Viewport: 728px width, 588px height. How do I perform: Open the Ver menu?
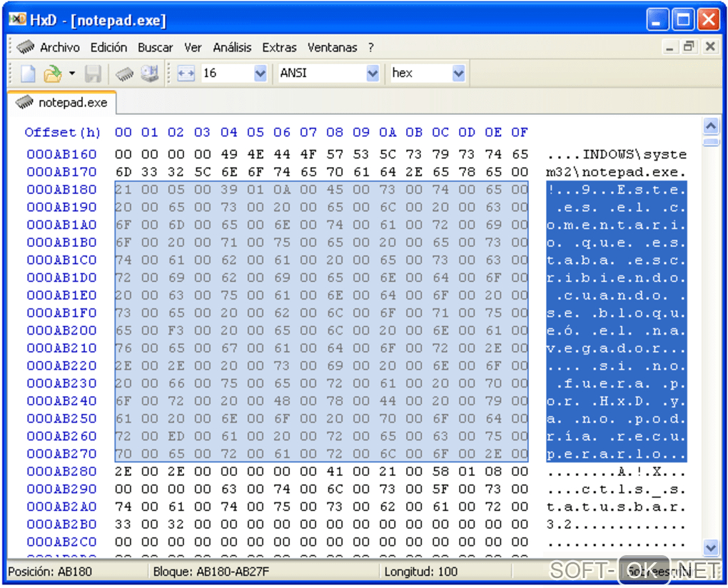(x=193, y=47)
